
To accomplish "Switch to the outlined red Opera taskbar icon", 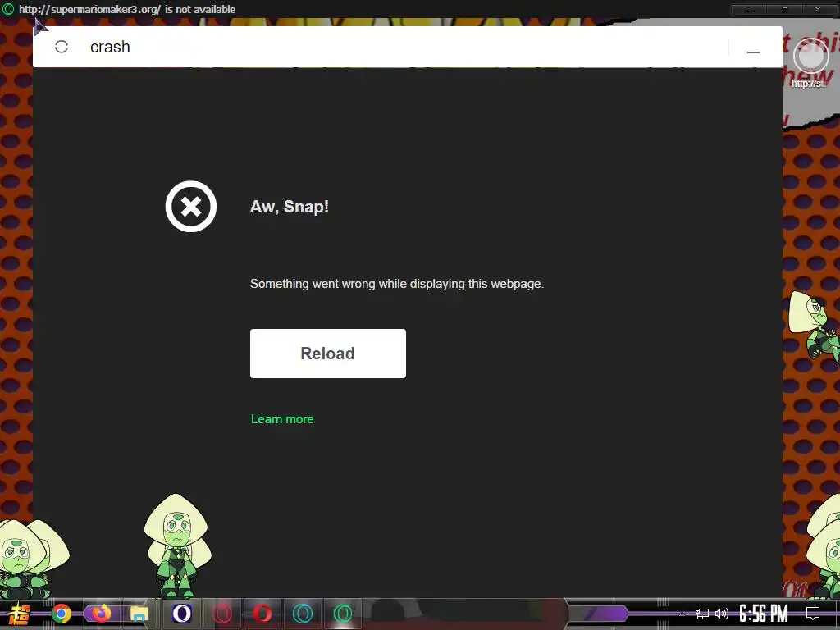I will pyautogui.click(x=222, y=614).
